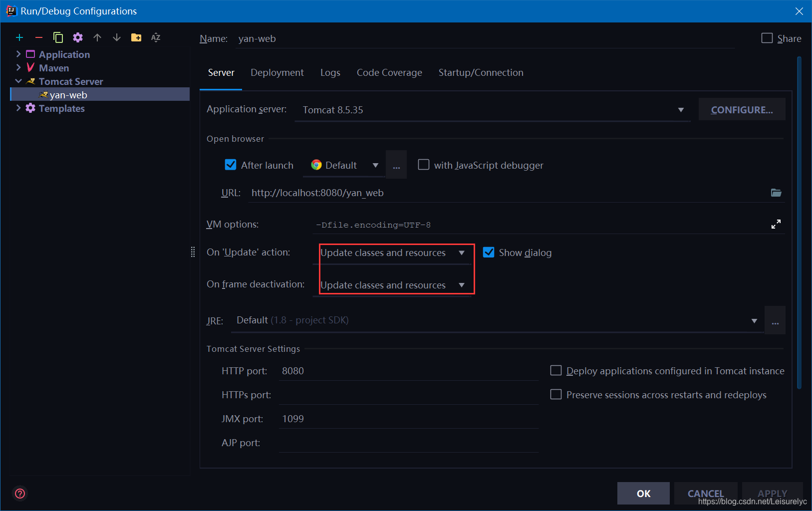Enable Deploy applications configured in Tomcat instance
This screenshot has width=812, height=511.
point(555,370)
